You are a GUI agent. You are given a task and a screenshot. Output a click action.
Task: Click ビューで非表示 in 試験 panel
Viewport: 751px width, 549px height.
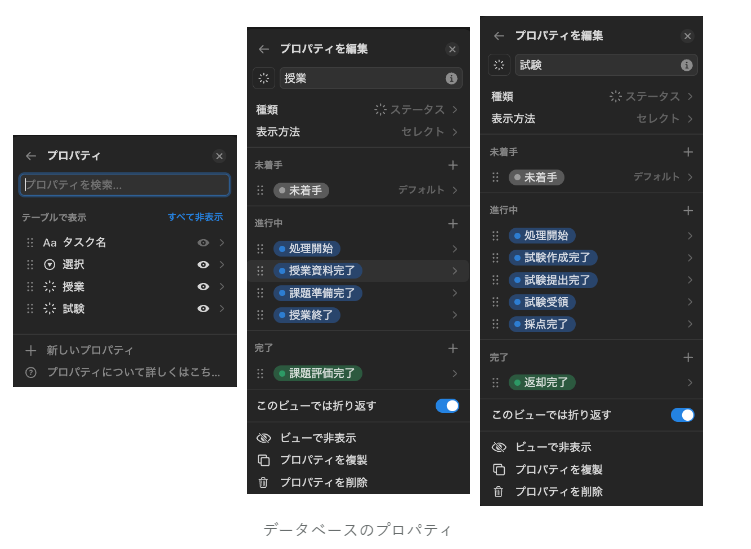coord(592,447)
